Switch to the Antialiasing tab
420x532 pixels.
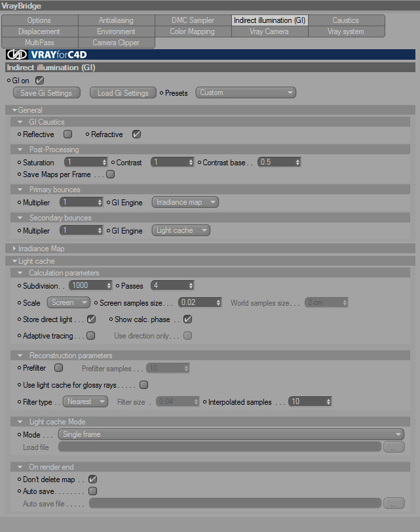pyautogui.click(x=116, y=20)
